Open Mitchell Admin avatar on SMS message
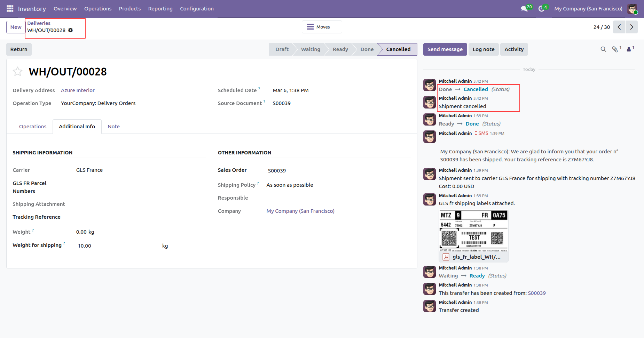 pos(430,137)
